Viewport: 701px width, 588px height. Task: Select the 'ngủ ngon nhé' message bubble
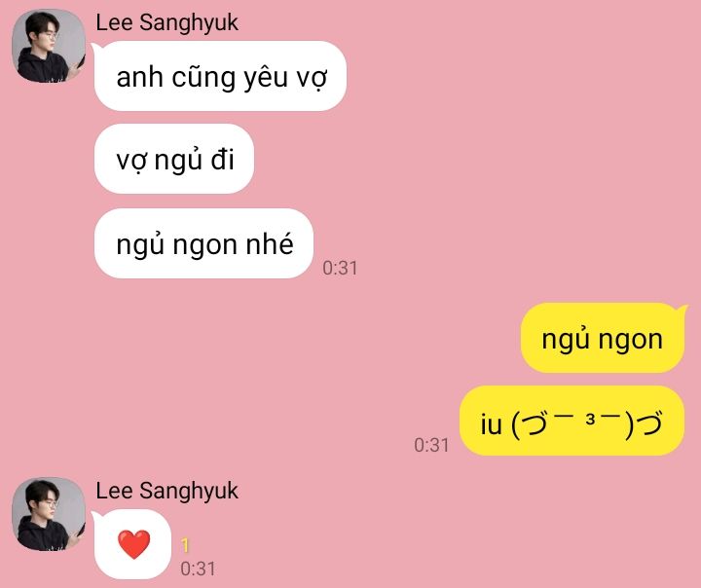coord(203,243)
